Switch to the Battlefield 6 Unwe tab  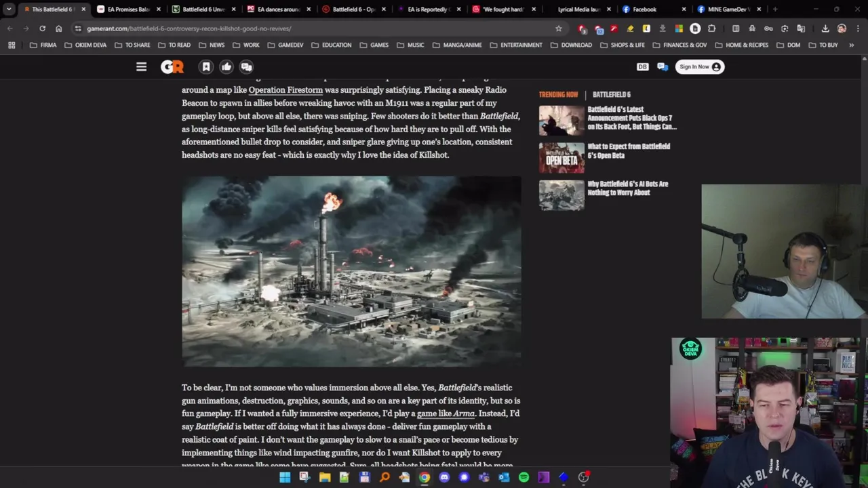pos(203,9)
